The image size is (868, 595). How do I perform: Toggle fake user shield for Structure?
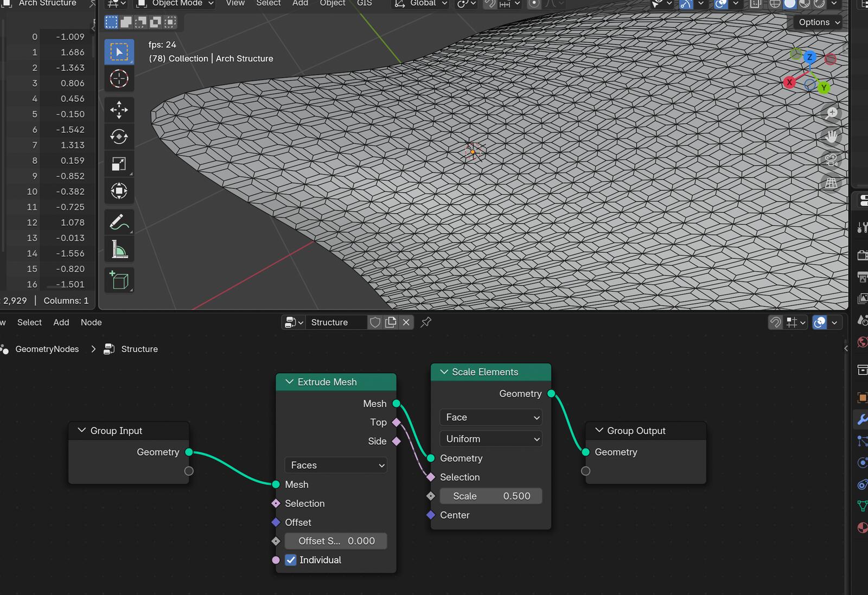click(375, 322)
